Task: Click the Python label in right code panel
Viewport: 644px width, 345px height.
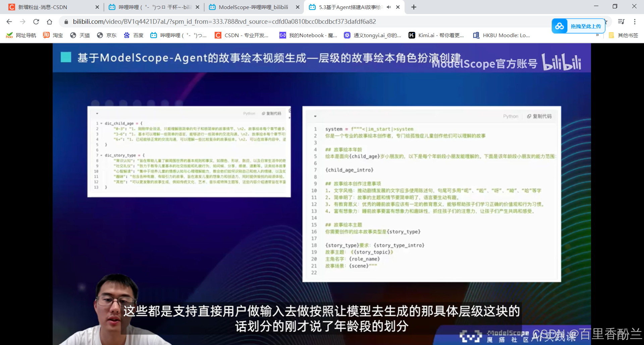Action: [511, 116]
